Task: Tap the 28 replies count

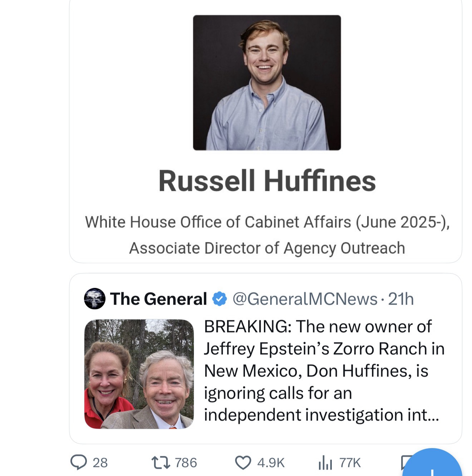Action: [x=100, y=463]
